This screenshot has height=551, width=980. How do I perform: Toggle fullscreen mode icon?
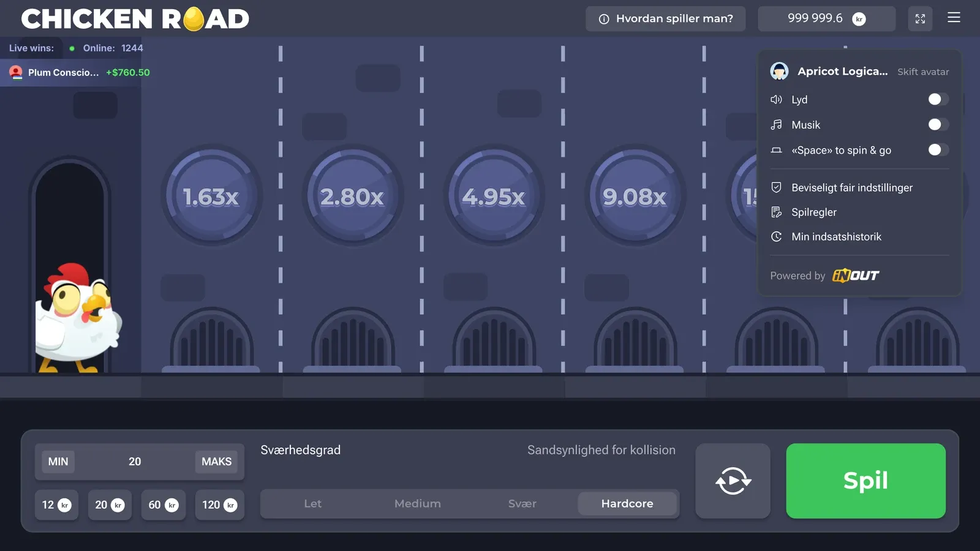tap(920, 19)
